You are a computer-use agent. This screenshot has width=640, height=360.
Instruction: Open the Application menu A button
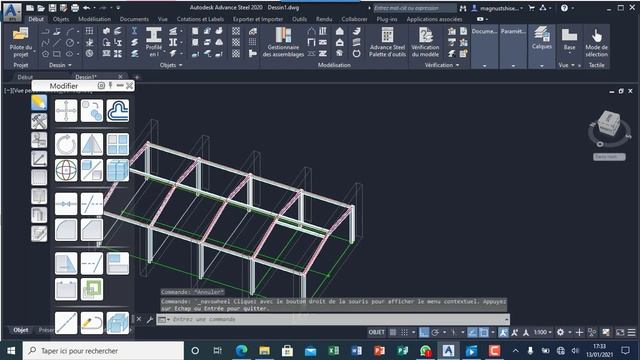(x=12, y=11)
